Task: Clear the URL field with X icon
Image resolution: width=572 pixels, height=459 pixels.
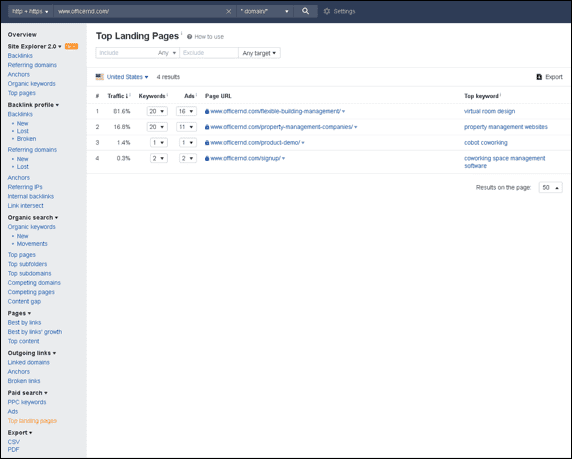Action: point(228,11)
